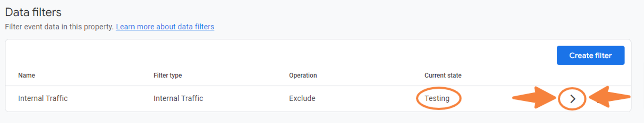Open the Internal Traffic filter name
The width and height of the screenshot is (644, 123).
tap(43, 98)
